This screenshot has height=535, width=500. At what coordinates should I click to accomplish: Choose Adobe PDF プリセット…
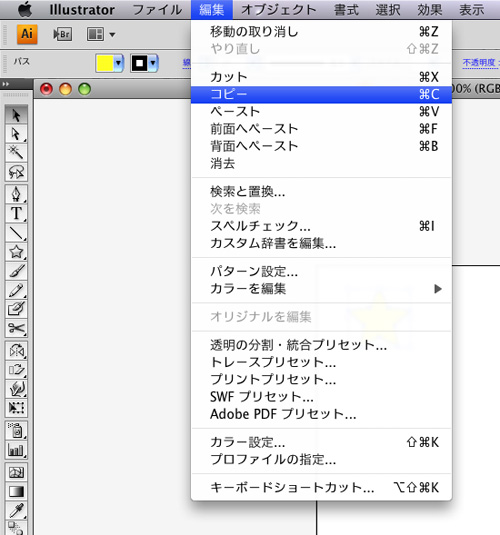point(322,414)
